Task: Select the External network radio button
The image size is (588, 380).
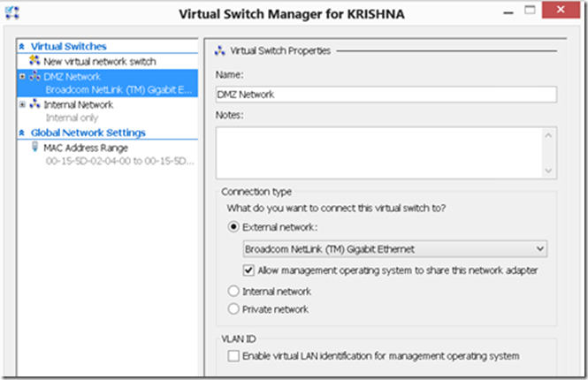Action: point(233,227)
